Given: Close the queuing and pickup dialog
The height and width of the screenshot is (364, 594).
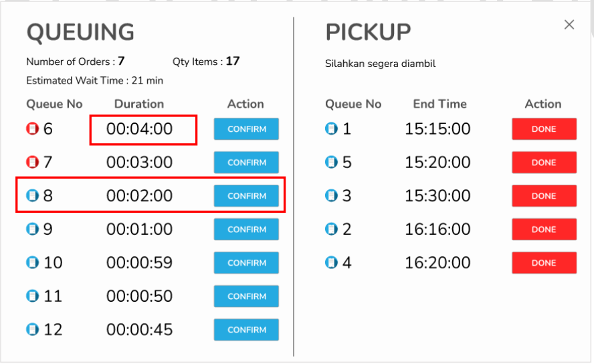Looking at the screenshot, I should [569, 25].
